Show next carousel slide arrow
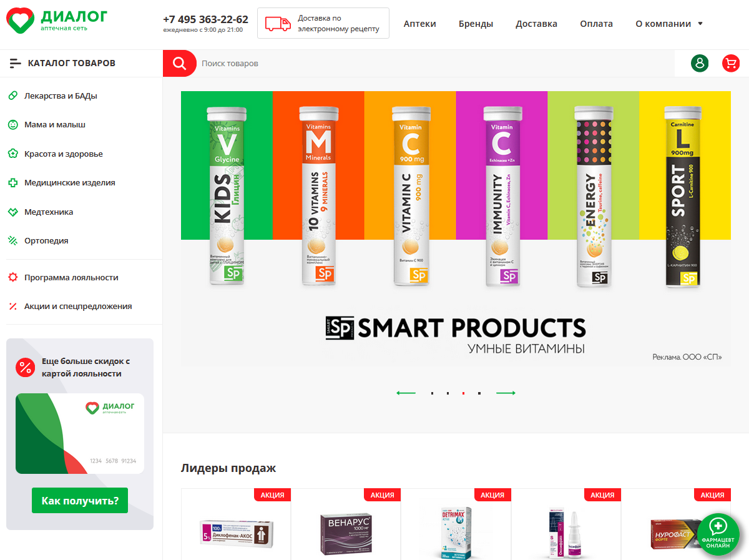 [506, 393]
